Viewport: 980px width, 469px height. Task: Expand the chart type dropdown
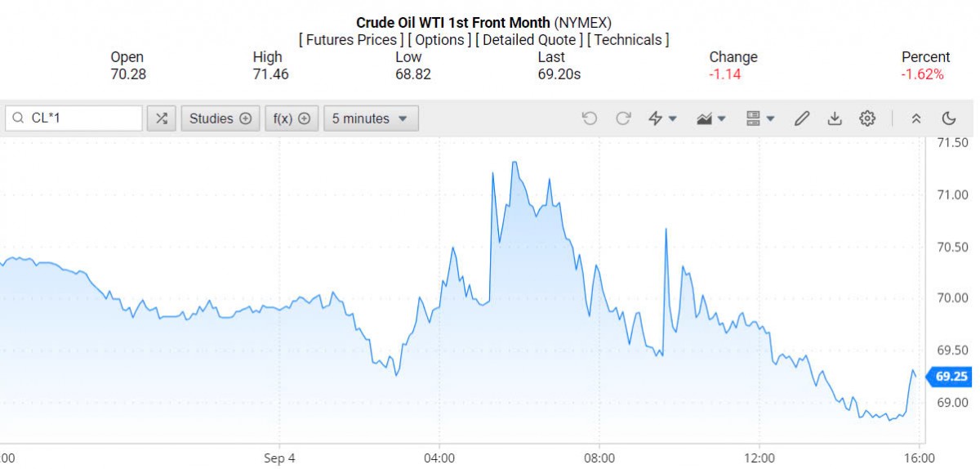coord(712,118)
